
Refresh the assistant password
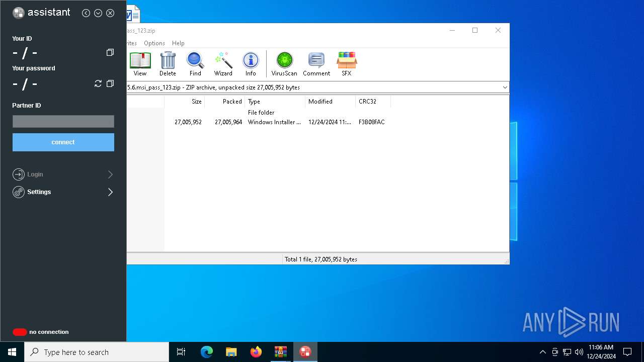[98, 83]
